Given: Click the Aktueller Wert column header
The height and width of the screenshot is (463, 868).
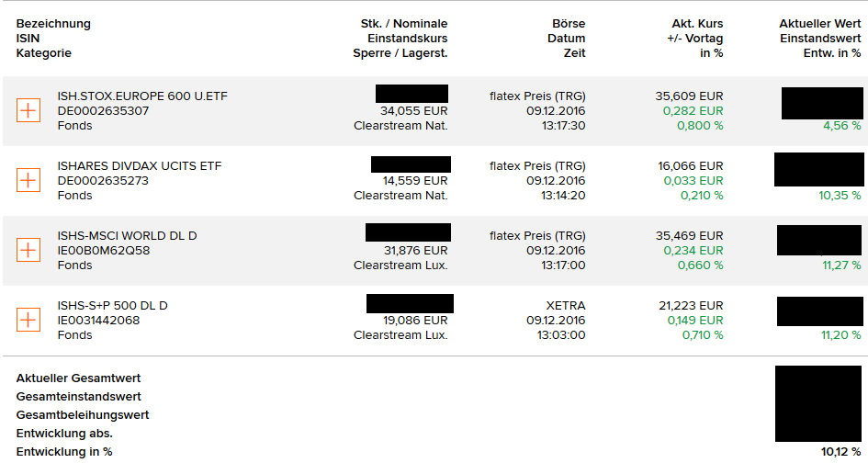Looking at the screenshot, I should pyautogui.click(x=820, y=24).
